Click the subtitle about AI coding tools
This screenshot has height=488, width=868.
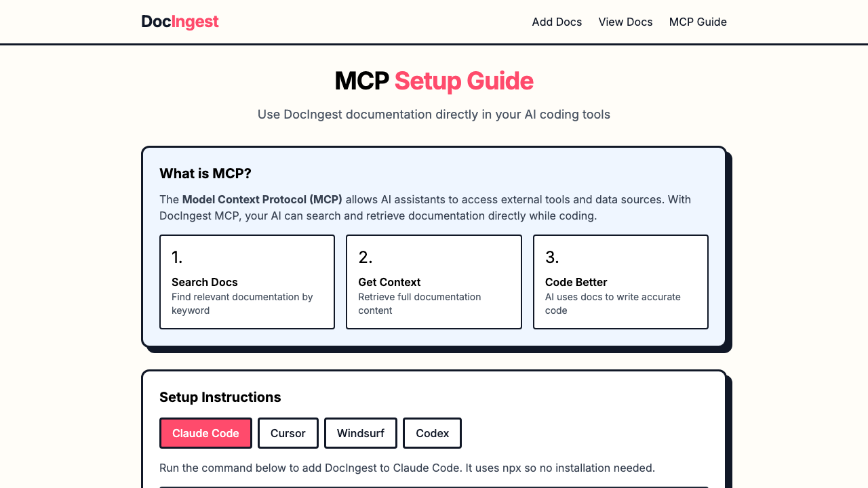pyautogui.click(x=433, y=114)
